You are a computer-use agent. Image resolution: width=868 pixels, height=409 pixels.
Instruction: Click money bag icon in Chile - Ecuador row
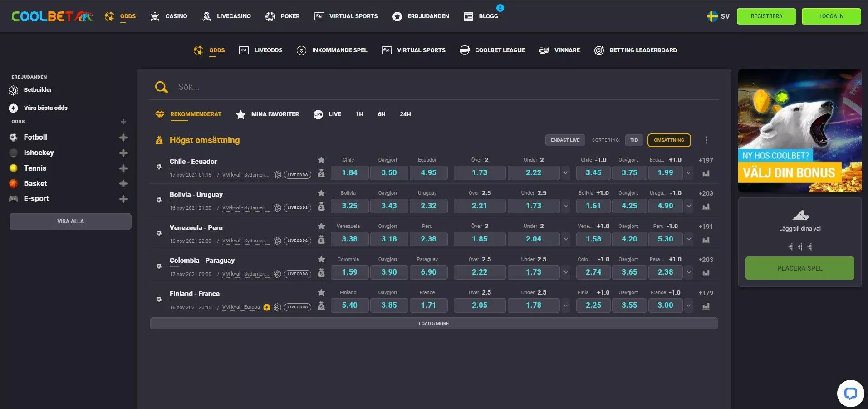click(x=321, y=173)
